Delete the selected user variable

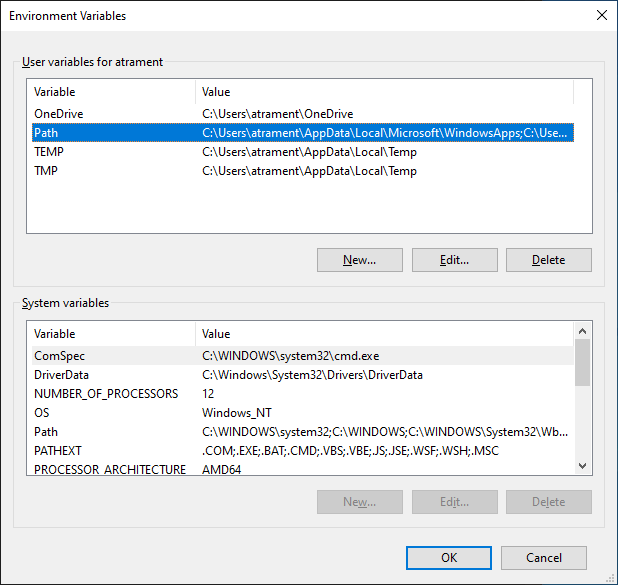(x=548, y=260)
